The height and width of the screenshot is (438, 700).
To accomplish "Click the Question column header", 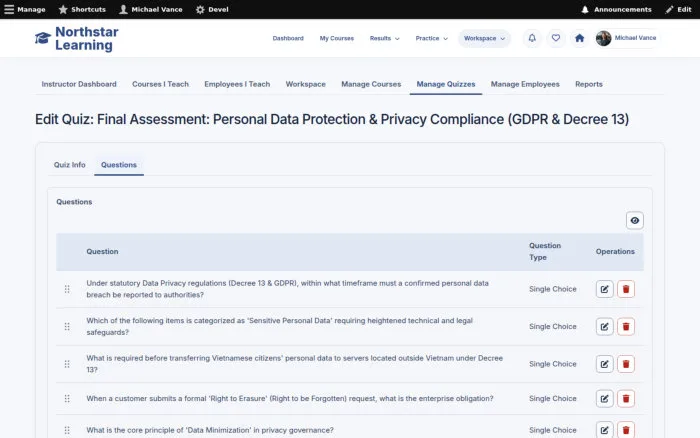I will pos(102,251).
